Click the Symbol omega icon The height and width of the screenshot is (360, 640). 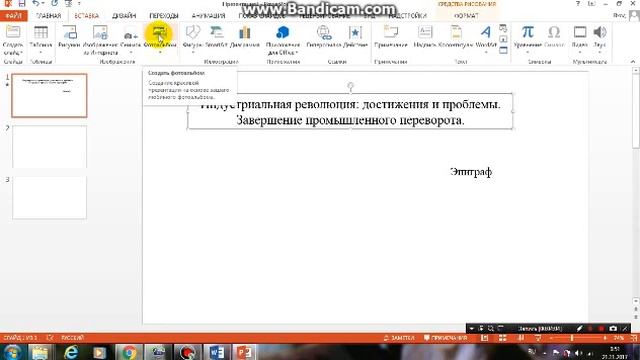[x=554, y=32]
